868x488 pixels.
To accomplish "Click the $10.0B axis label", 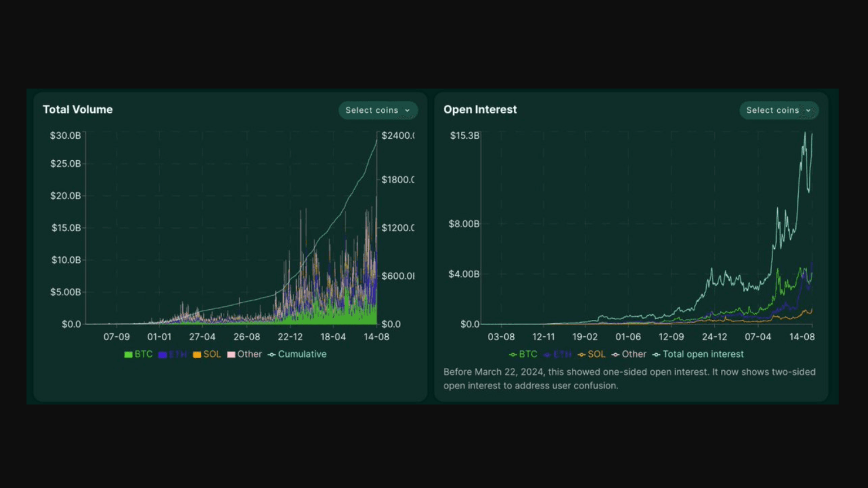I will (x=66, y=260).
